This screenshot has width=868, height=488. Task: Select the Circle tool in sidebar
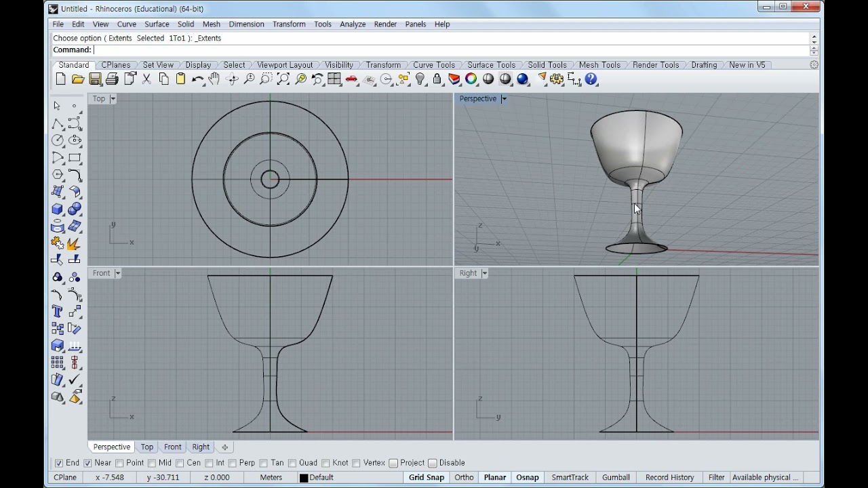pos(58,140)
